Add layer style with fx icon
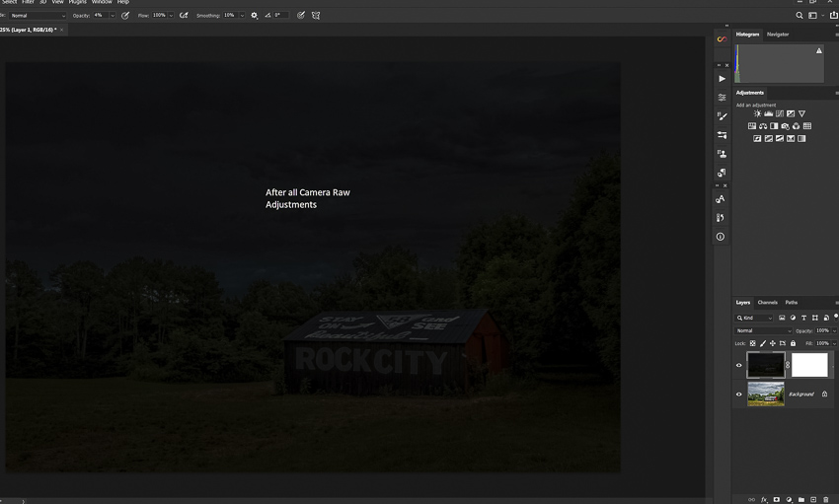The image size is (839, 504). click(x=764, y=499)
